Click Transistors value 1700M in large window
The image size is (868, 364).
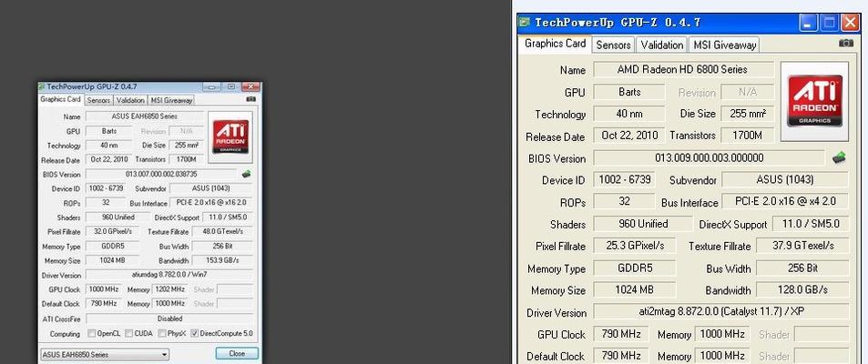click(748, 136)
